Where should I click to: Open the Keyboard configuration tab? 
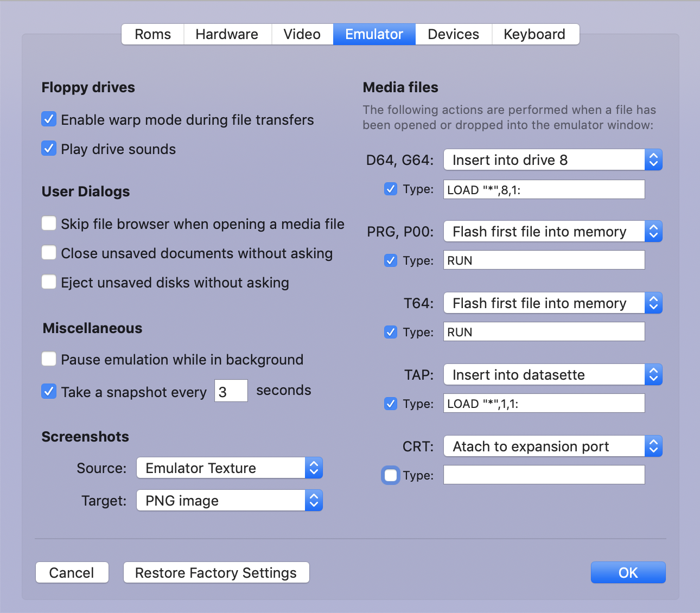535,34
